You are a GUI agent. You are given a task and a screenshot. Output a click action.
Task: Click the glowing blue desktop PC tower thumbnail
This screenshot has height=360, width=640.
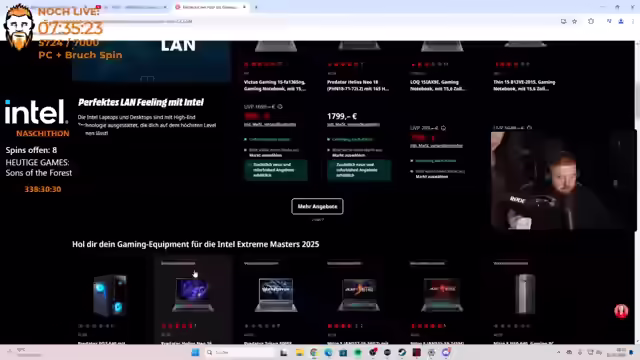110,295
